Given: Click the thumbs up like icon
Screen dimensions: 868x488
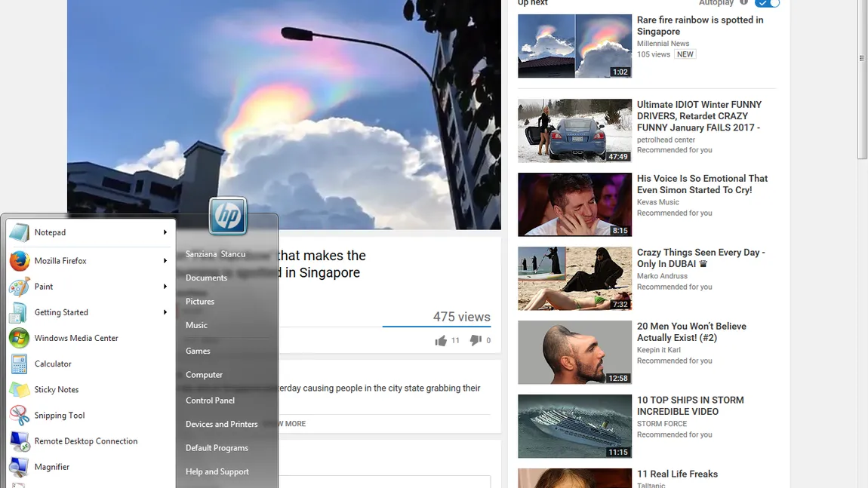Looking at the screenshot, I should point(441,341).
